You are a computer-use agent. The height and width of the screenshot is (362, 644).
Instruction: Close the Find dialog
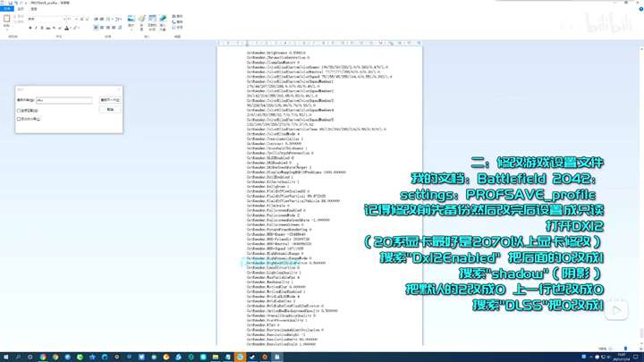[119, 89]
